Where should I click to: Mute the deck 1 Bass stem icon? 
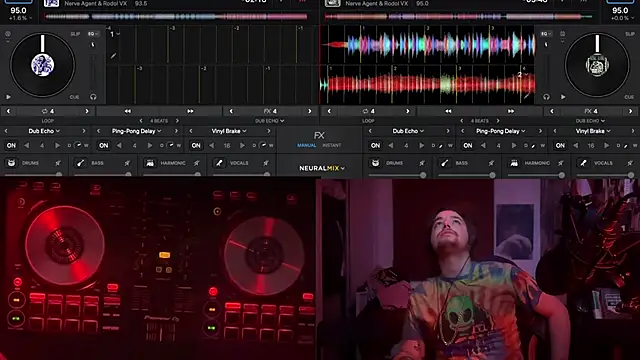[80, 163]
